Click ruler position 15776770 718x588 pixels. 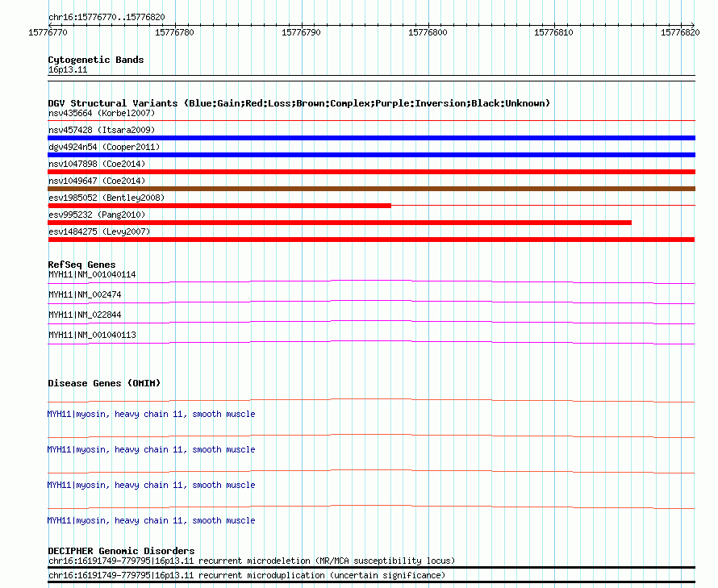(x=48, y=32)
